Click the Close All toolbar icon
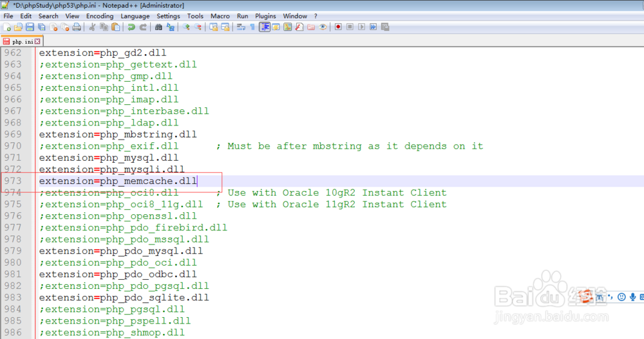 (65, 27)
